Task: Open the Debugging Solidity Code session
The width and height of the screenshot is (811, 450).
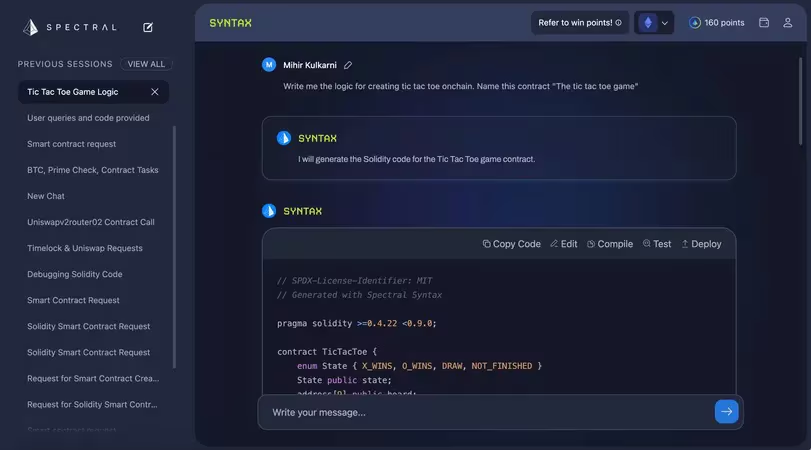Action: tap(75, 274)
